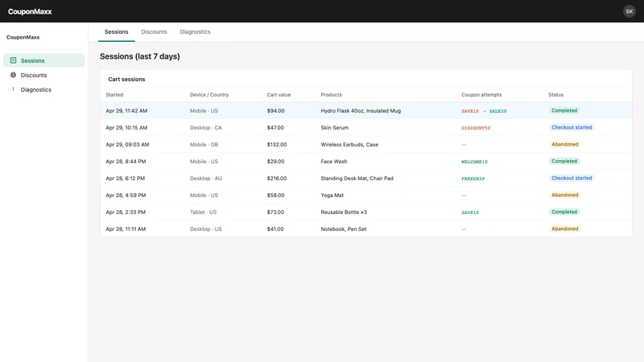Open the Apr 28, 11:11 AM session
Image resolution: width=644 pixels, height=362 pixels.
366,228
